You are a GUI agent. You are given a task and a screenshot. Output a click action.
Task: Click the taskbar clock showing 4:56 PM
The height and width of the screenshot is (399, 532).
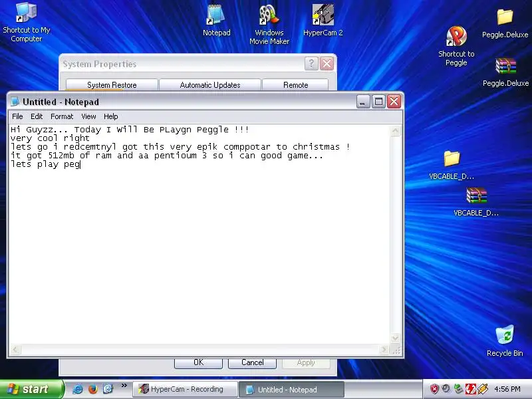coord(507,389)
